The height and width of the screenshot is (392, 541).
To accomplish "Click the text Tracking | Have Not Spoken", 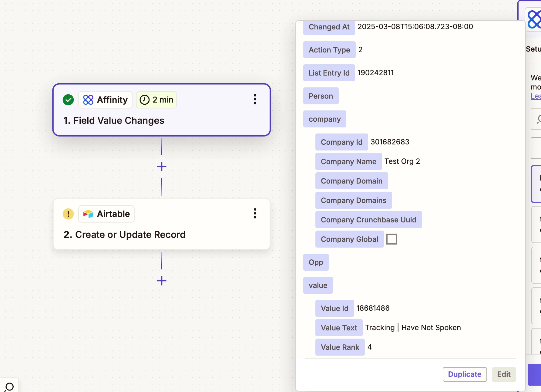I will click(413, 327).
